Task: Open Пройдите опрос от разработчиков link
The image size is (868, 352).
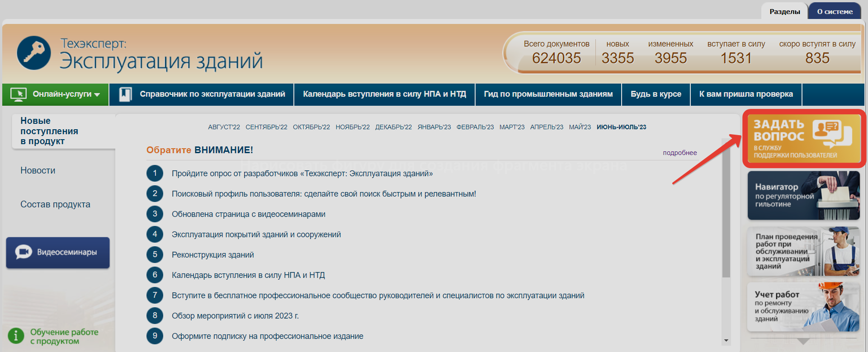Action: 302,174
